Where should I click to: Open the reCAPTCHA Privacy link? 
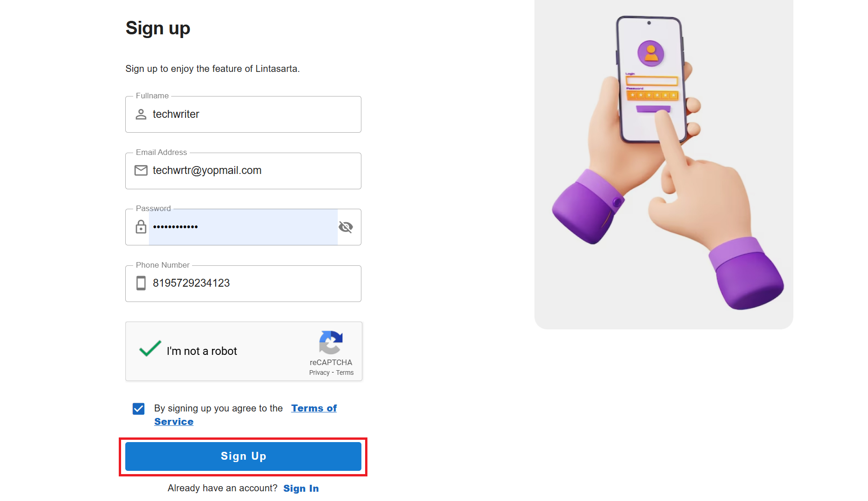(319, 373)
